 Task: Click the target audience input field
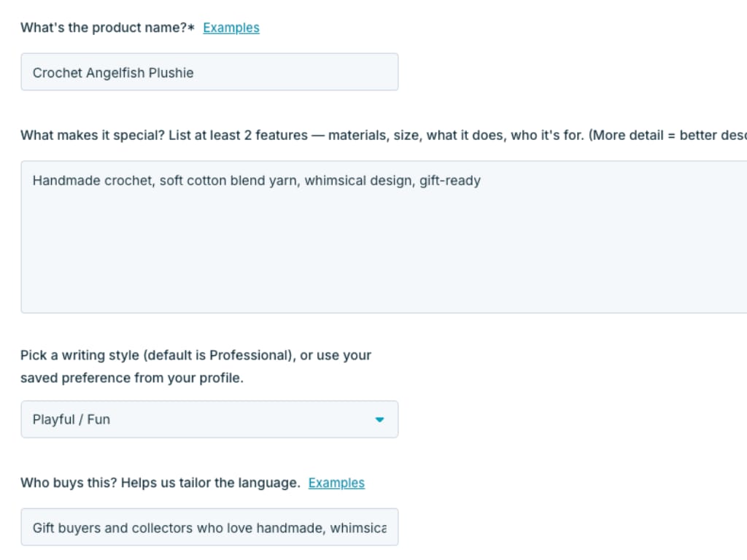tap(209, 526)
